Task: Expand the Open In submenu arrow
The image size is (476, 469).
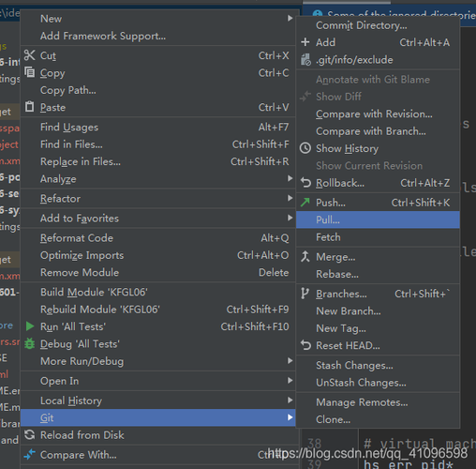Action: click(290, 381)
